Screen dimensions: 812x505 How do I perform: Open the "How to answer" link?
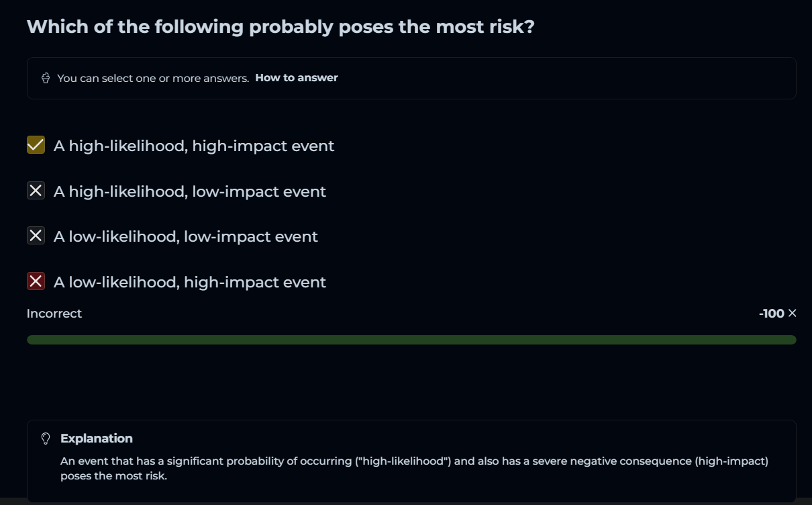(296, 78)
